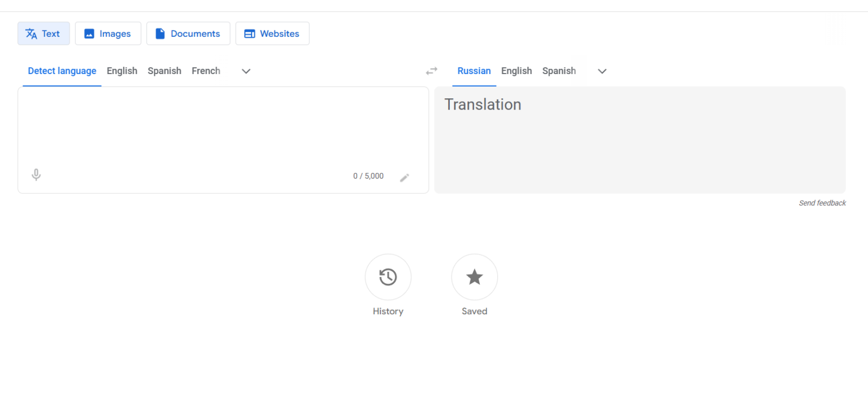
Task: Choose Spanish as source language
Action: coord(164,71)
